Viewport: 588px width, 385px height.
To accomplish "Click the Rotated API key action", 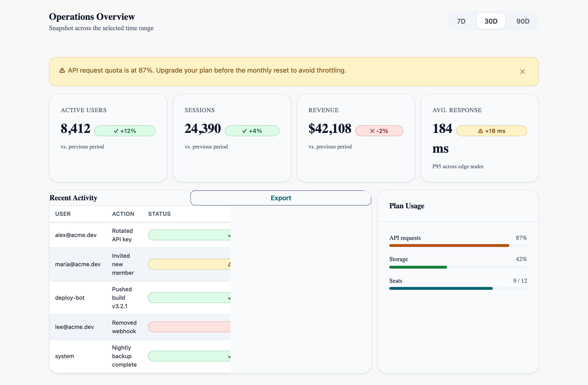I will 122,235.
